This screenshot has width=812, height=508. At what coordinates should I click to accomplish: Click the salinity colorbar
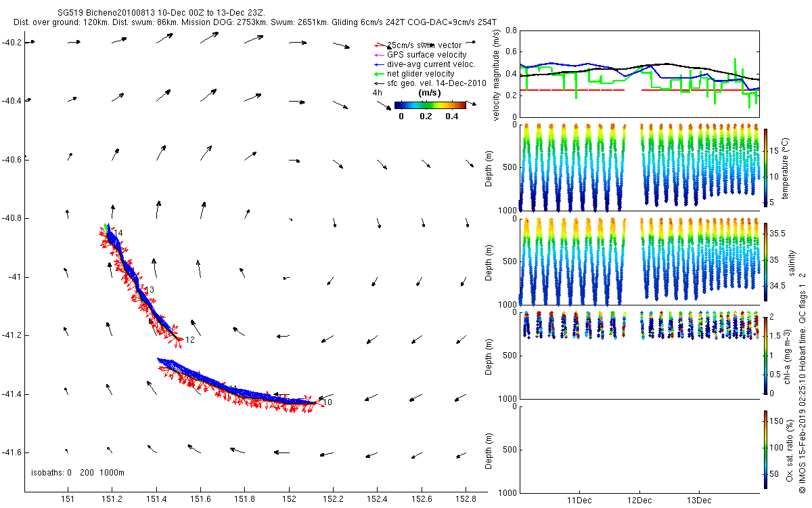[x=765, y=261]
